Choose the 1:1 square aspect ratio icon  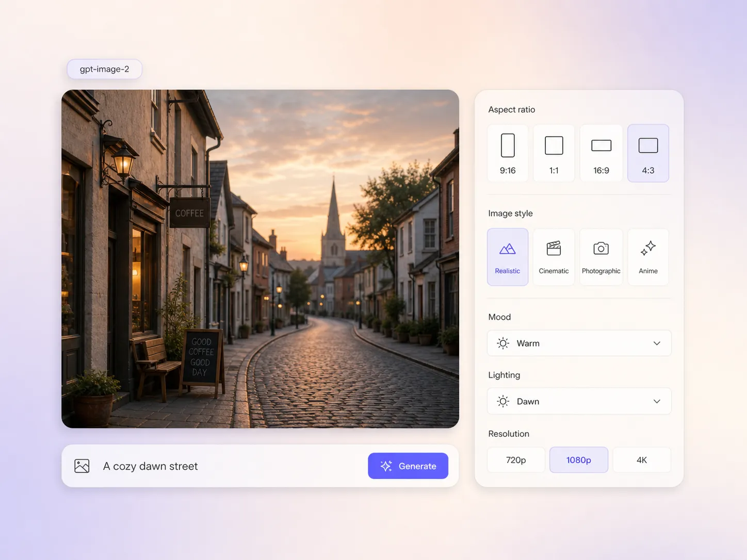click(554, 145)
